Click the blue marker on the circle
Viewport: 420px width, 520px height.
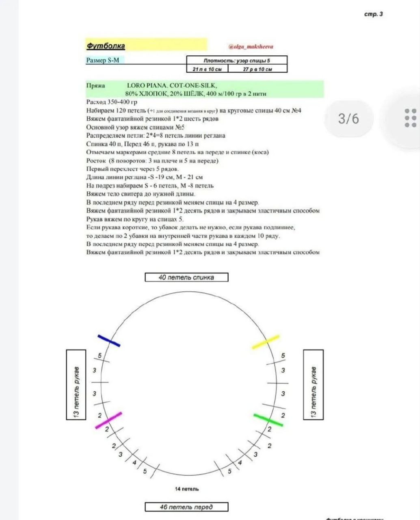(109, 341)
